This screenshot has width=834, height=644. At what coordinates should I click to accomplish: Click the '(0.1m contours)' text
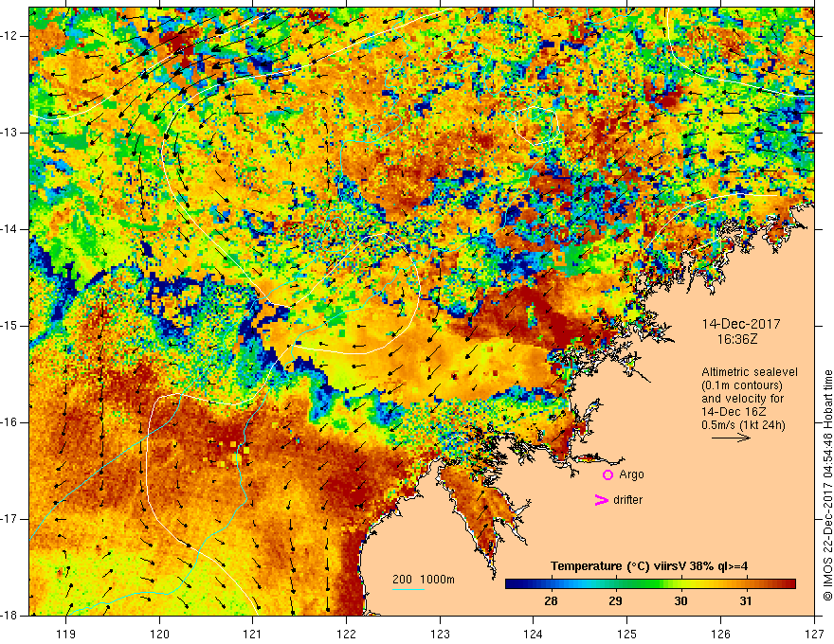[x=742, y=385]
